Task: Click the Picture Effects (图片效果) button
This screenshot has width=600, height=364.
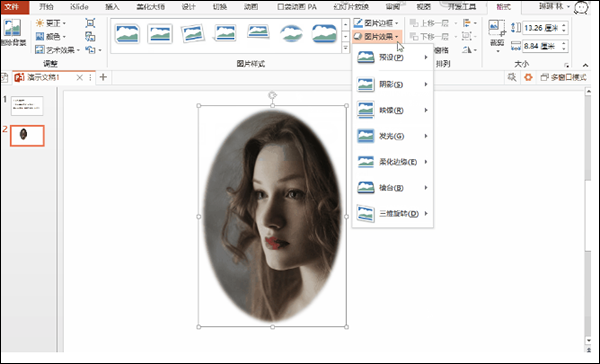Action: [377, 37]
